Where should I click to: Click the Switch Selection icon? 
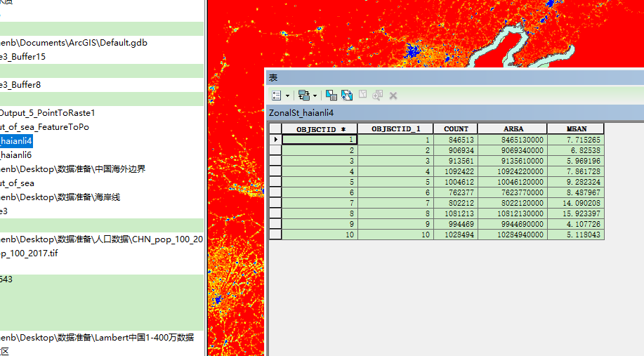click(x=347, y=95)
